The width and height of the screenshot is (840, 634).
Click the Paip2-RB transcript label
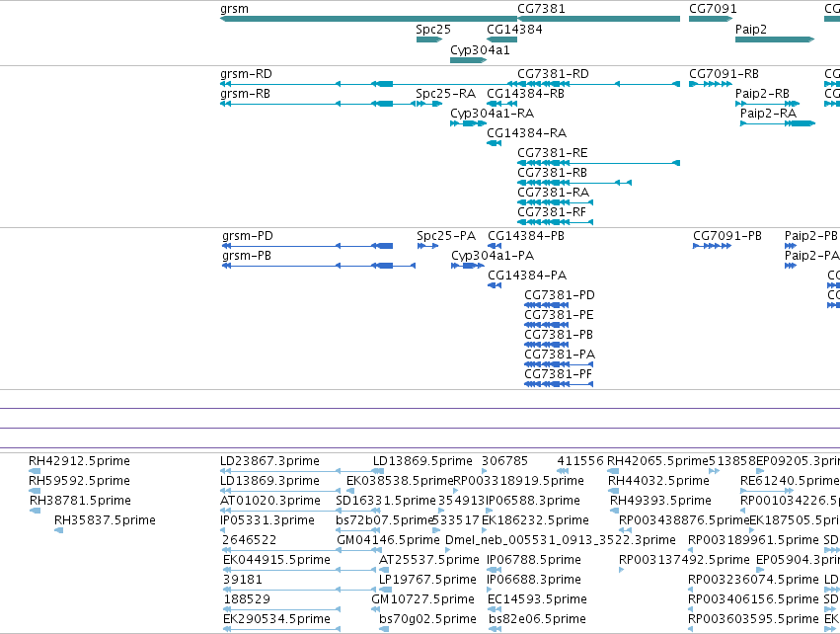pos(762,93)
